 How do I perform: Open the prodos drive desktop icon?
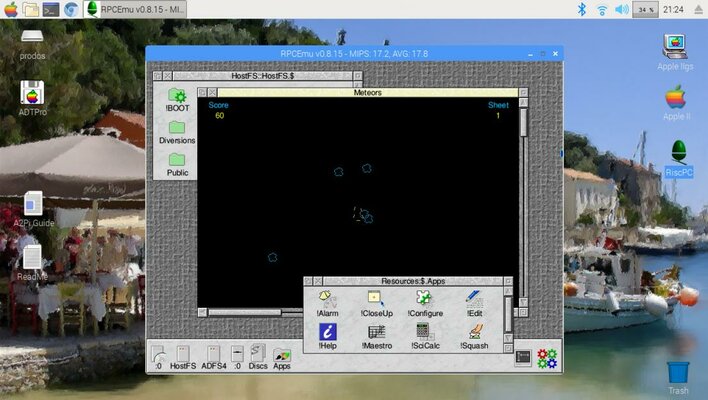pos(32,45)
